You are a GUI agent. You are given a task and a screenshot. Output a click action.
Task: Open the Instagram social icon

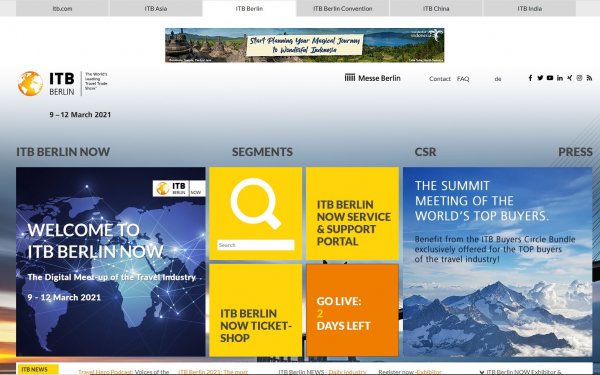click(x=579, y=78)
